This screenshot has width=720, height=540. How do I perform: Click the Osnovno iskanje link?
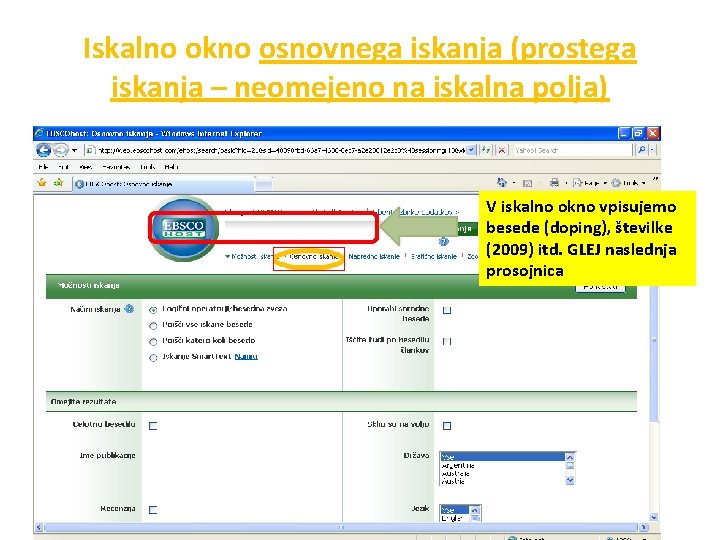313,257
